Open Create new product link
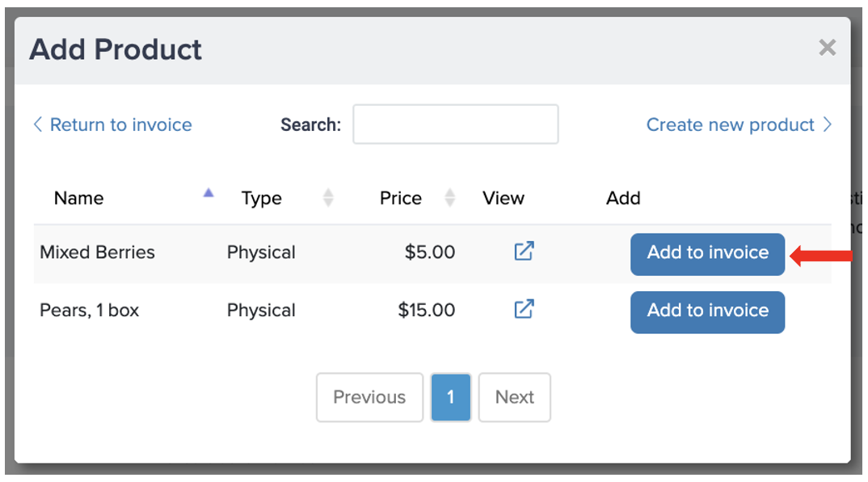Image resolution: width=868 pixels, height=482 pixels. click(x=730, y=125)
